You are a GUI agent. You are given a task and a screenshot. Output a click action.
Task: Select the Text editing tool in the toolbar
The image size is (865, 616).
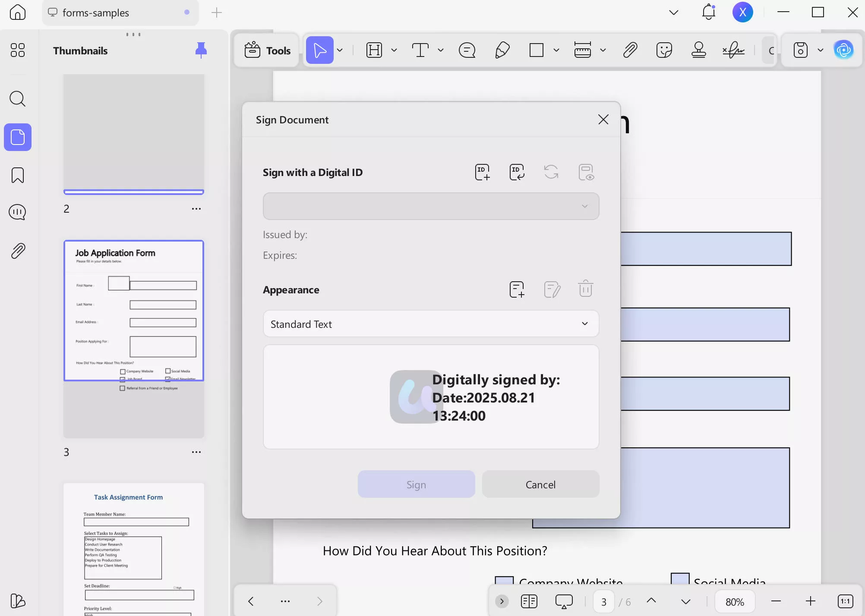click(x=420, y=50)
